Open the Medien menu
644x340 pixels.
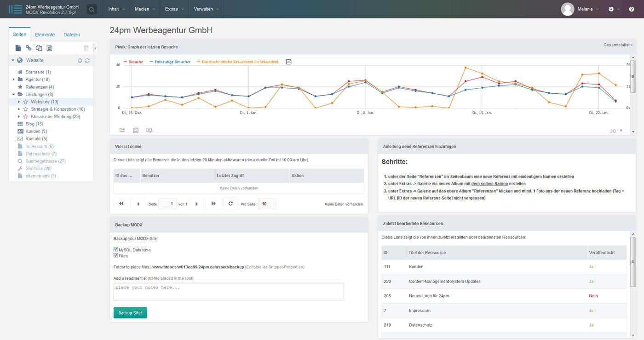point(144,9)
